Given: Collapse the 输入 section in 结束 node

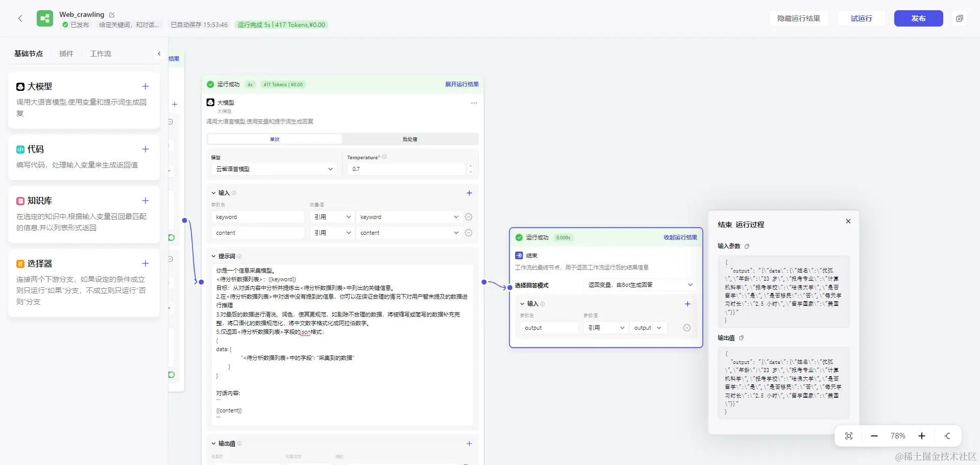Looking at the screenshot, I should tap(522, 304).
